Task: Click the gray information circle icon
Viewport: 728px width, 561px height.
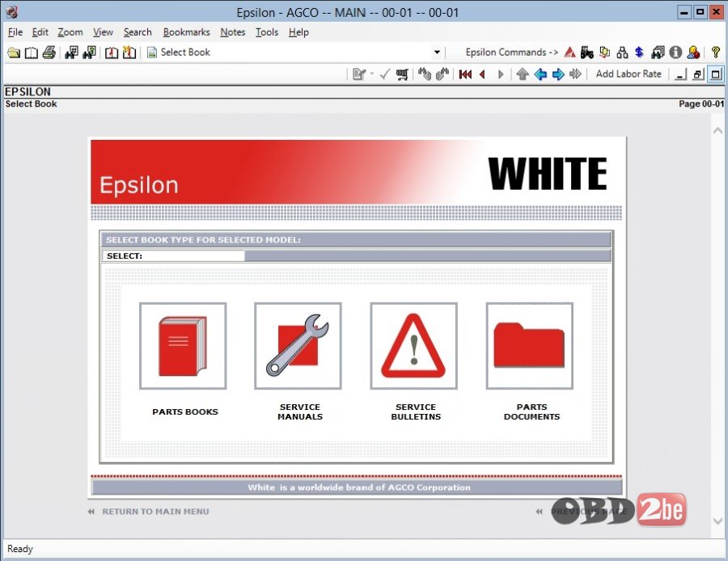Action: pyautogui.click(x=675, y=53)
